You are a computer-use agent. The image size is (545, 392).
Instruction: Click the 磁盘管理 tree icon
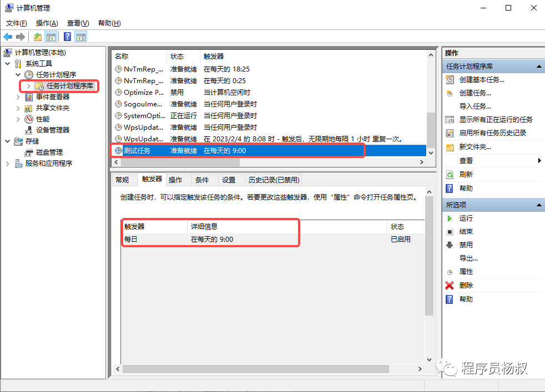coord(29,152)
